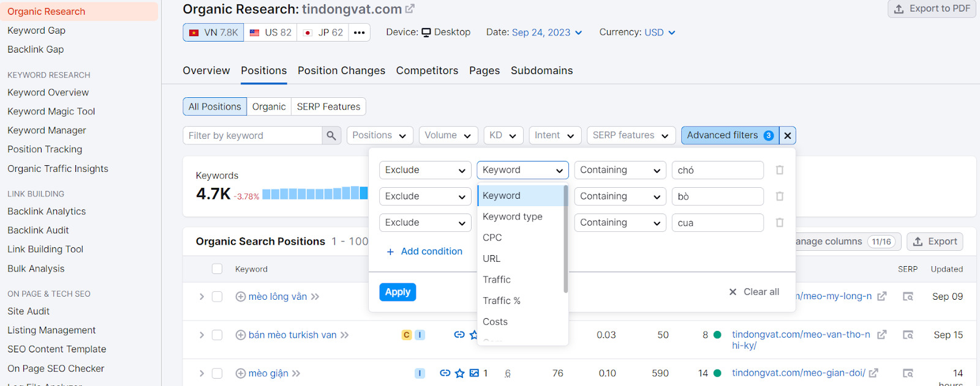Screen dimensions: 980x386
Task: Open the ellipsis for more country databases
Action: 360,32
